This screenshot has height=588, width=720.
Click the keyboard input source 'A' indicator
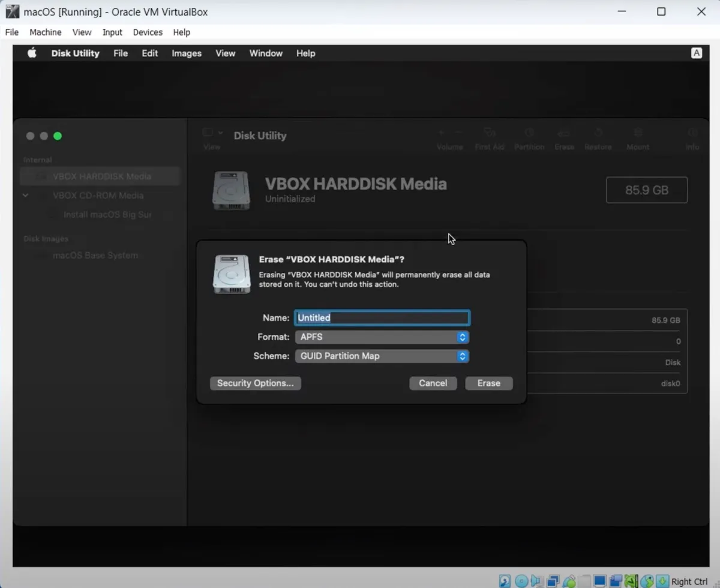tap(697, 53)
